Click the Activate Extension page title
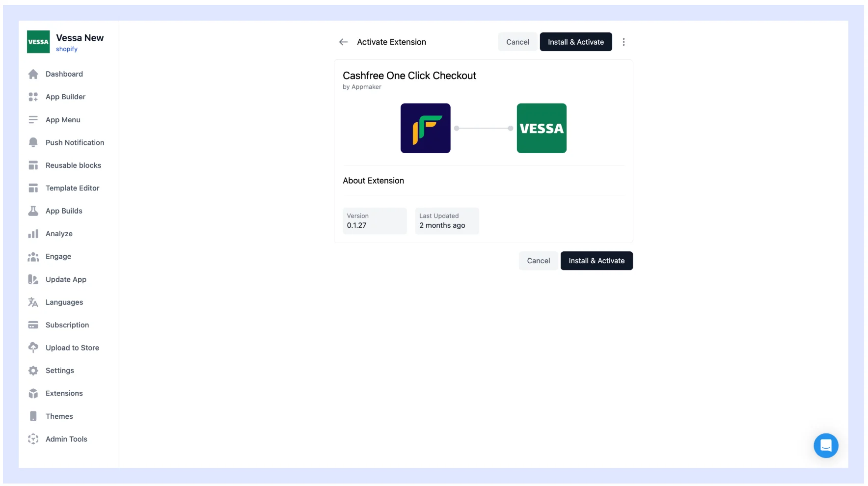The image size is (868, 486). click(x=391, y=42)
